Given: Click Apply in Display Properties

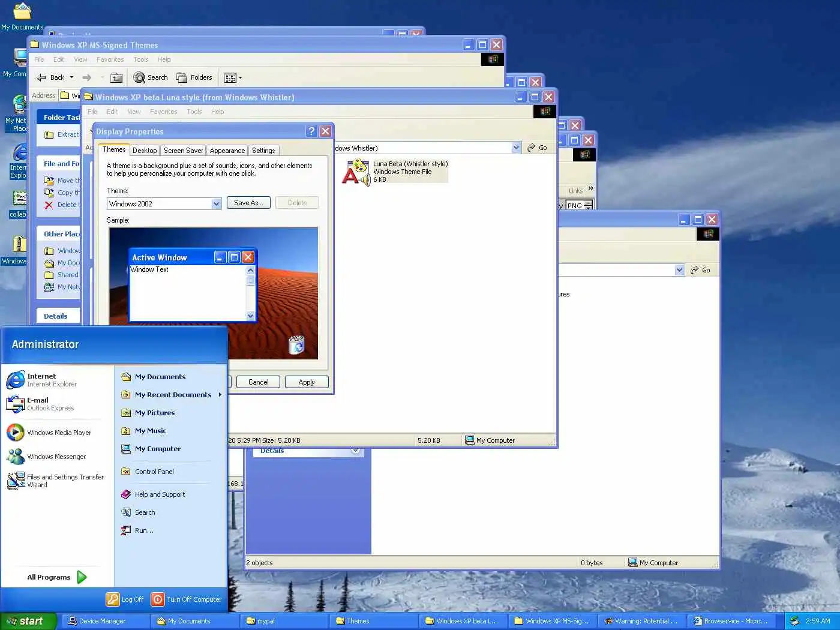Looking at the screenshot, I should point(307,382).
